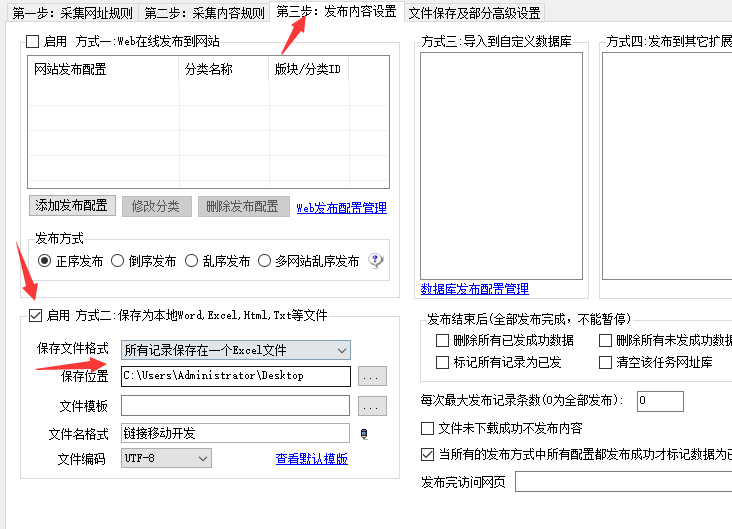Disable method two save local file checkbox
732x529 pixels.
click(x=35, y=316)
